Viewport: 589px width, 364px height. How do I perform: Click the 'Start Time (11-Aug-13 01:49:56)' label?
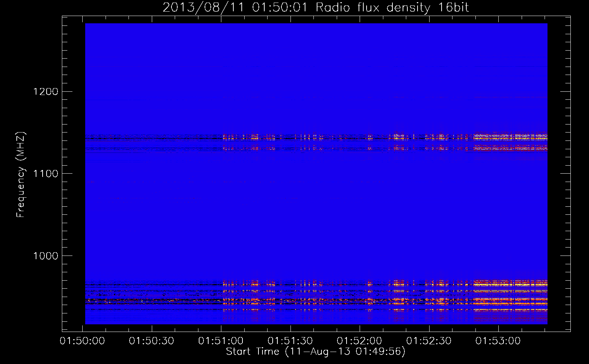click(x=316, y=352)
